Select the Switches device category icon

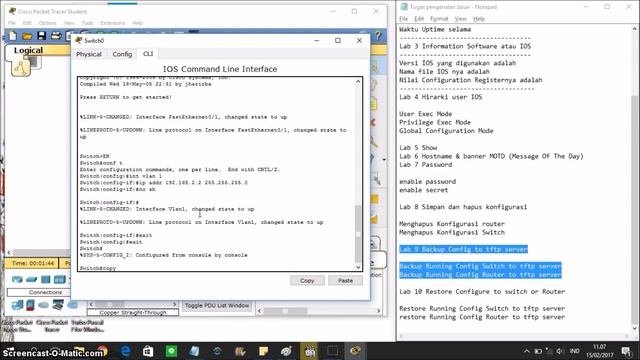pyautogui.click(x=31, y=280)
